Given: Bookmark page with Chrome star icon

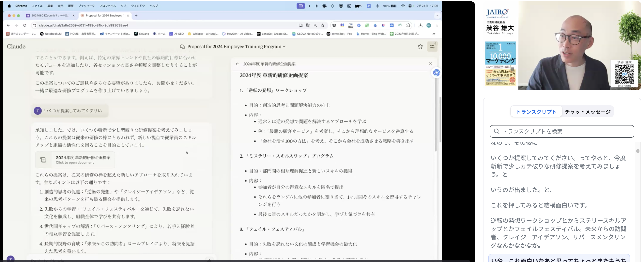Looking at the screenshot, I should point(323,25).
